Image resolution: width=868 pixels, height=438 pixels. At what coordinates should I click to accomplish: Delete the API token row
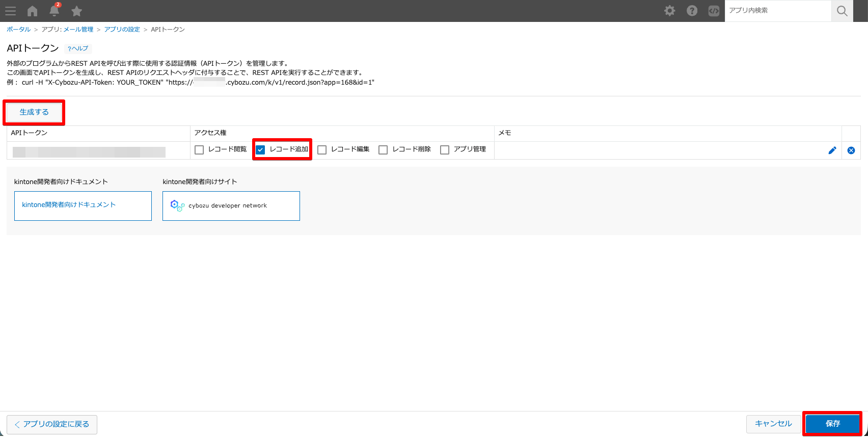pyautogui.click(x=851, y=150)
